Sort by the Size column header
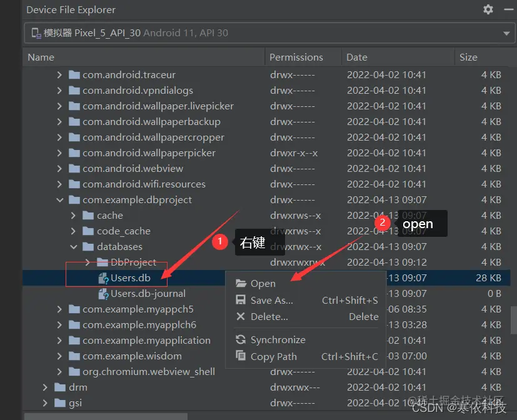 [x=468, y=57]
